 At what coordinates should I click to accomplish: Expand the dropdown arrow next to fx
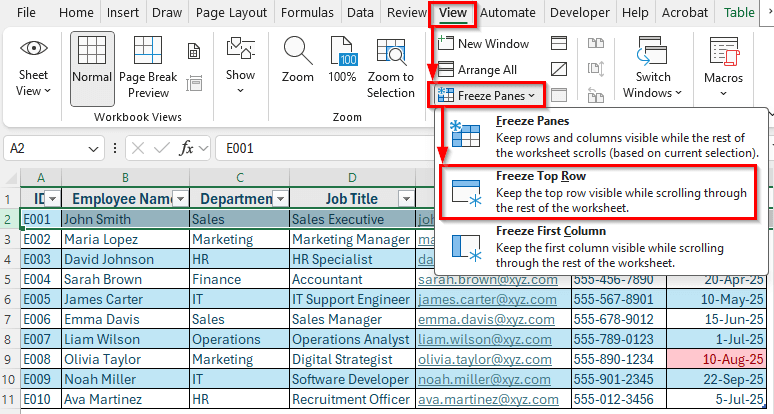coord(203,148)
